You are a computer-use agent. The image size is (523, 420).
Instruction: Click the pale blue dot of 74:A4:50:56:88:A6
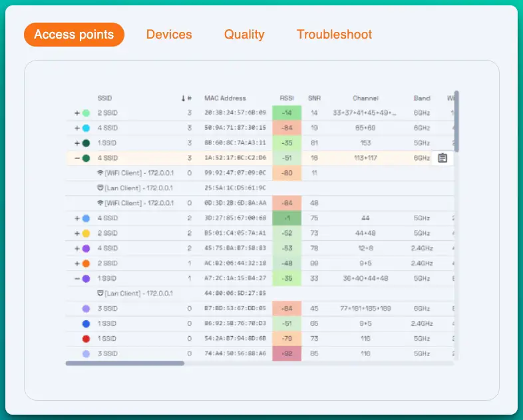coord(86,353)
